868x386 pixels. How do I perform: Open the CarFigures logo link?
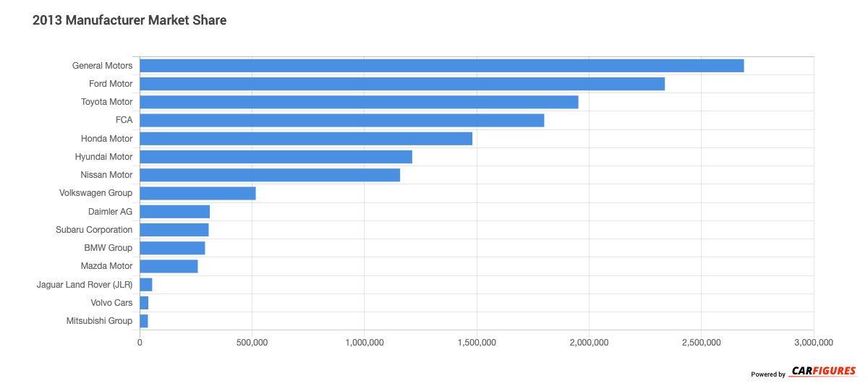click(823, 371)
